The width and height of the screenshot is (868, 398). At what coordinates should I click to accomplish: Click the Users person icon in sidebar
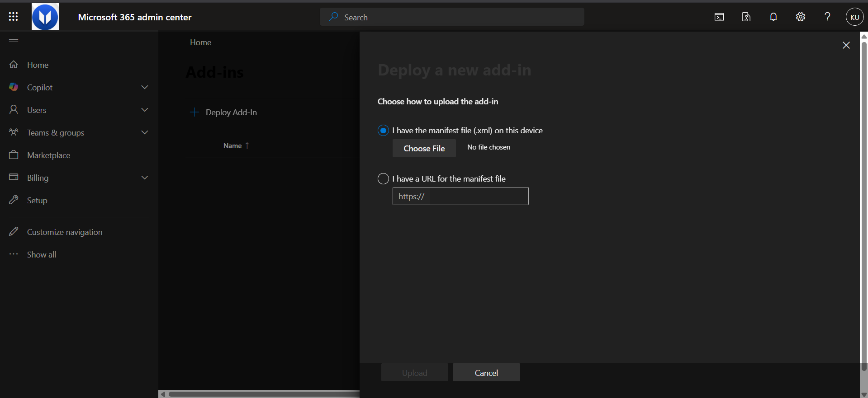(x=14, y=110)
